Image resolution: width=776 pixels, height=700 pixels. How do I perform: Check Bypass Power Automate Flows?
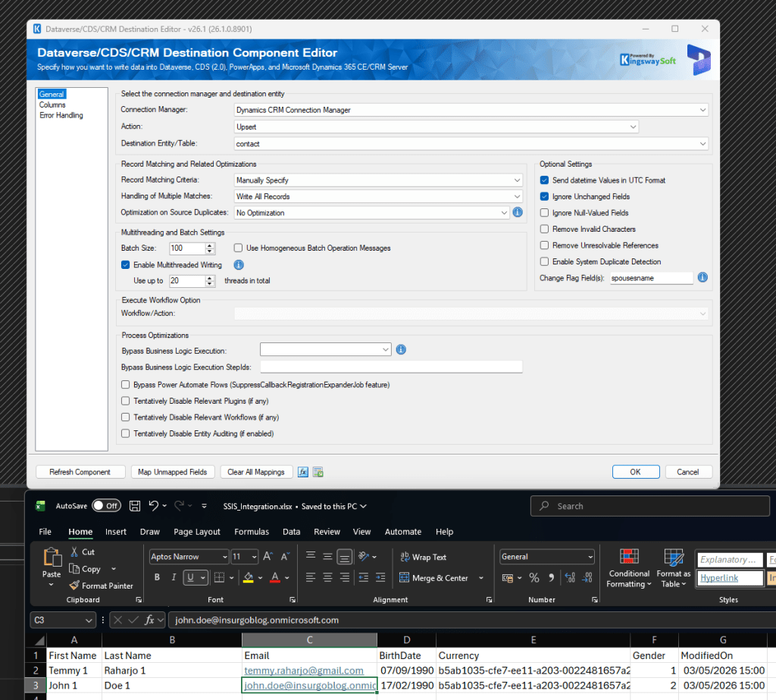click(126, 384)
